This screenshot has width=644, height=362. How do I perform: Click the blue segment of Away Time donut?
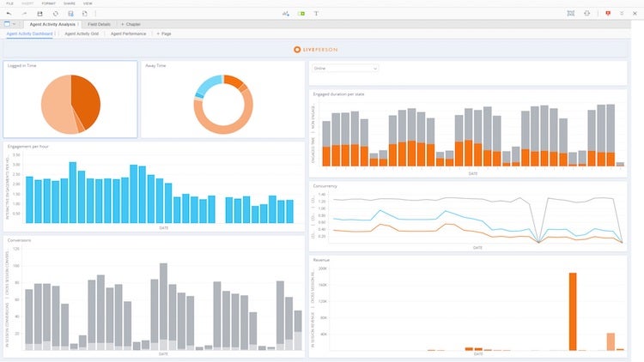pos(208,84)
